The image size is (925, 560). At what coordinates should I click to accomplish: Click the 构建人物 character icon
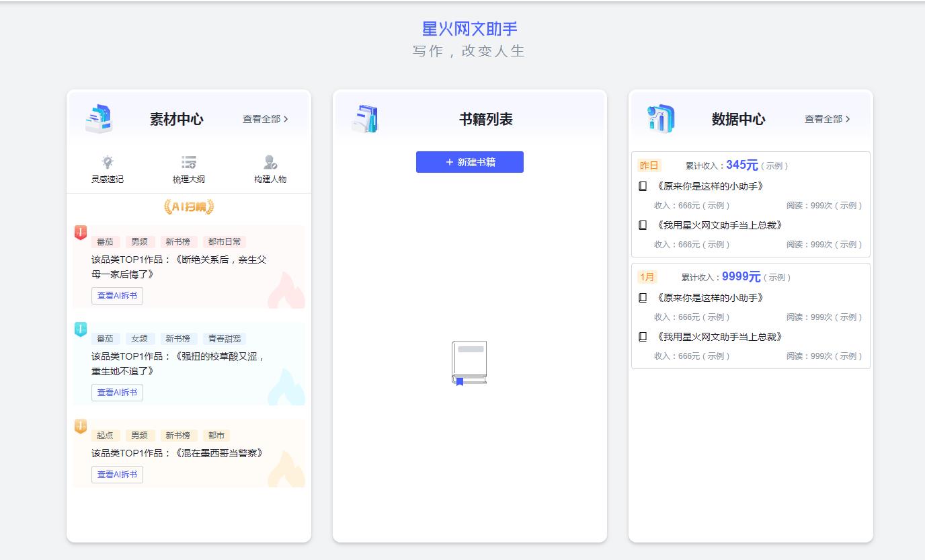click(x=269, y=161)
